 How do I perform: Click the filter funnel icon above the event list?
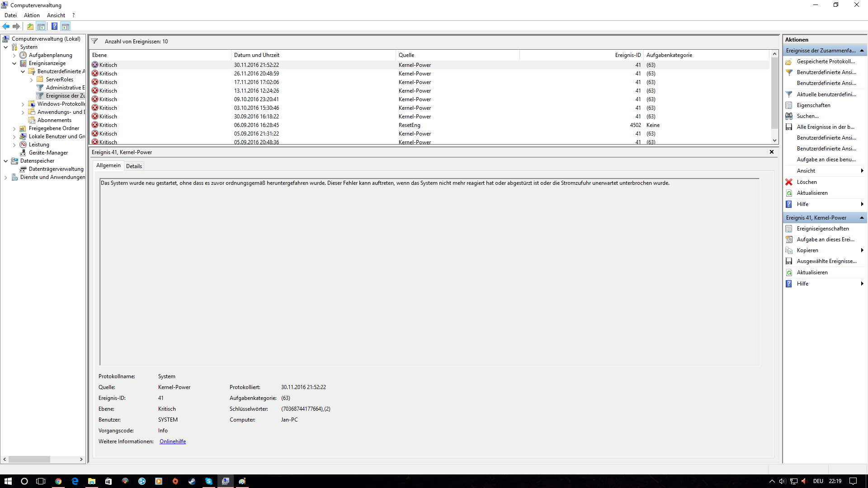pyautogui.click(x=94, y=41)
